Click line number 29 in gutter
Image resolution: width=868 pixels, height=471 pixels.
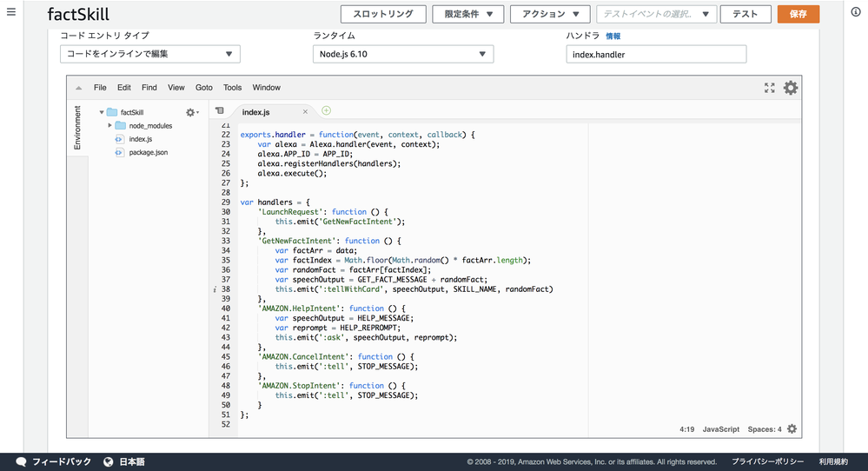(225, 202)
